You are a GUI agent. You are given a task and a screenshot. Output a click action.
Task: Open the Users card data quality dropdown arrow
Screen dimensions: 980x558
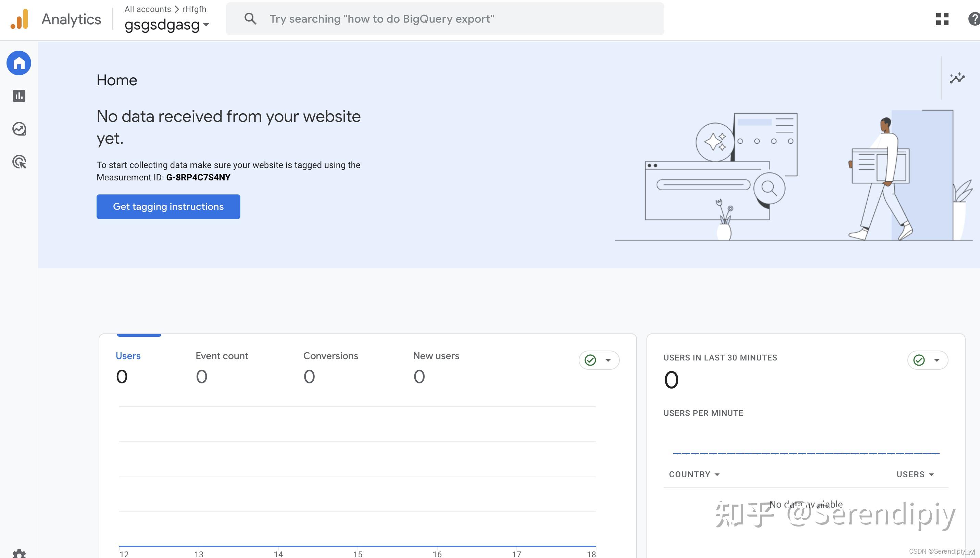(x=608, y=360)
